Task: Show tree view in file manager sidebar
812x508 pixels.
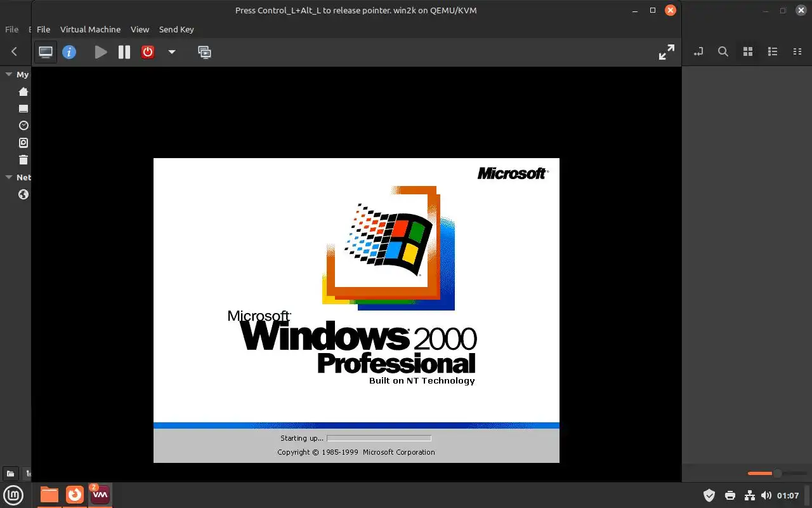Action: (27, 473)
